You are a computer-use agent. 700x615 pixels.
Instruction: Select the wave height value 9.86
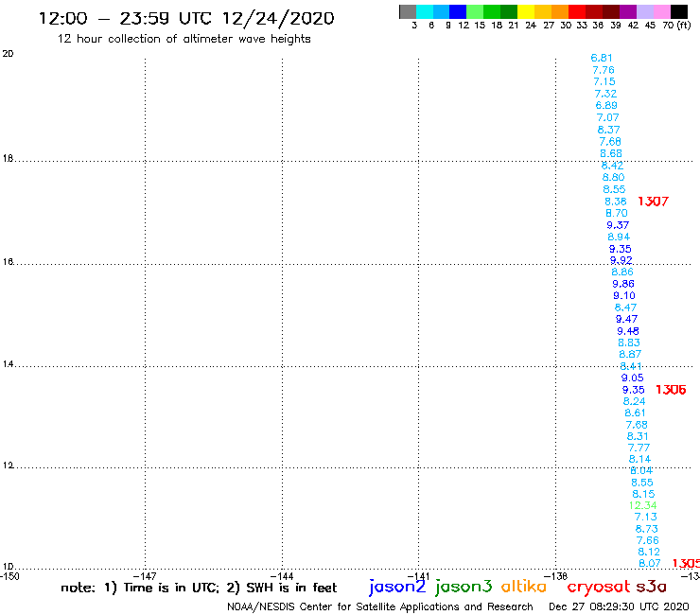pyautogui.click(x=623, y=284)
